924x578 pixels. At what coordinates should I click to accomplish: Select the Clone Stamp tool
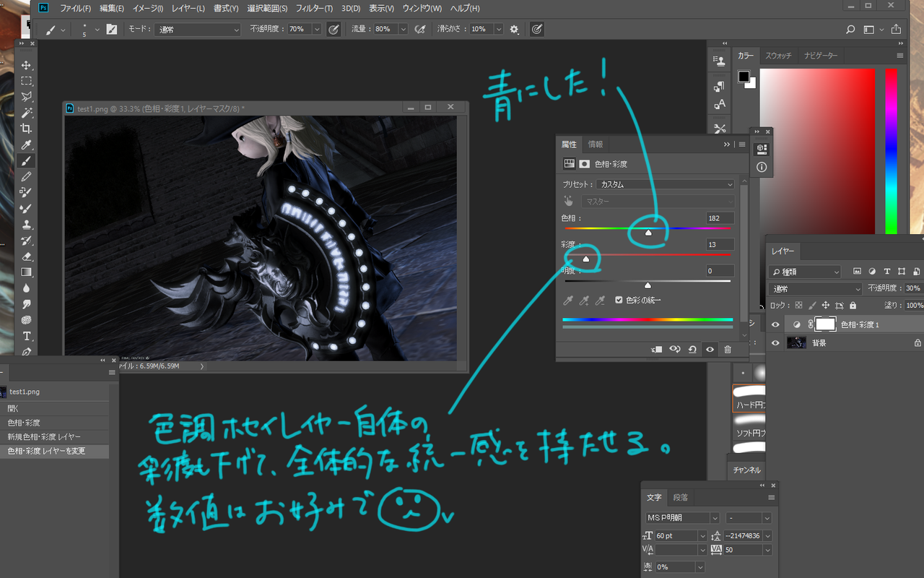(x=27, y=224)
